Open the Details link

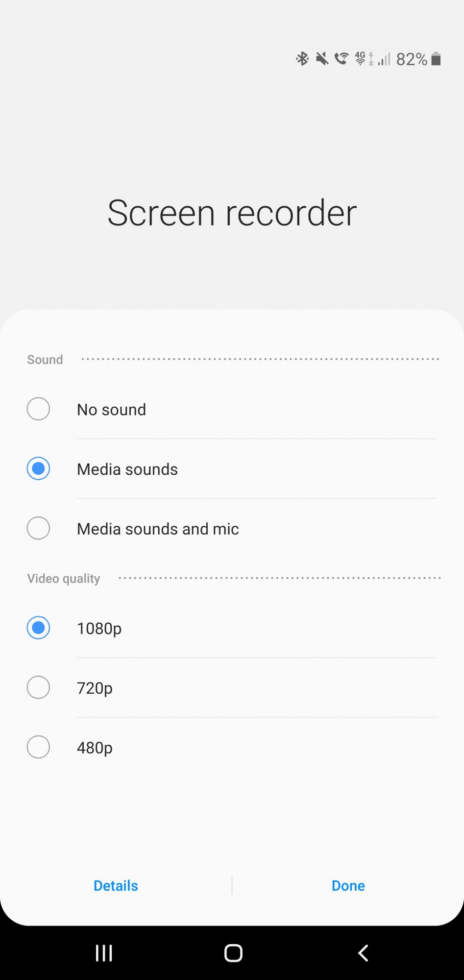[116, 885]
